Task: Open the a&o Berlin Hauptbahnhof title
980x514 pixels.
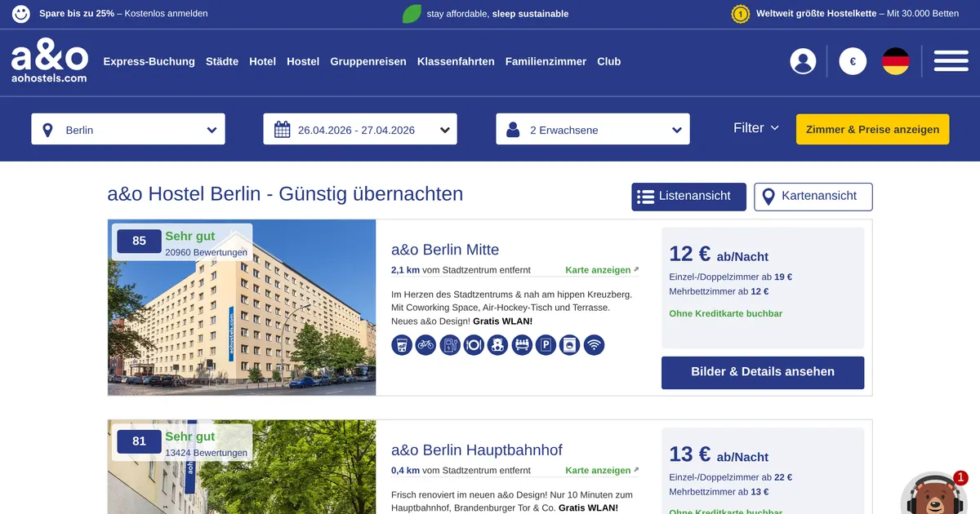Action: point(477,450)
